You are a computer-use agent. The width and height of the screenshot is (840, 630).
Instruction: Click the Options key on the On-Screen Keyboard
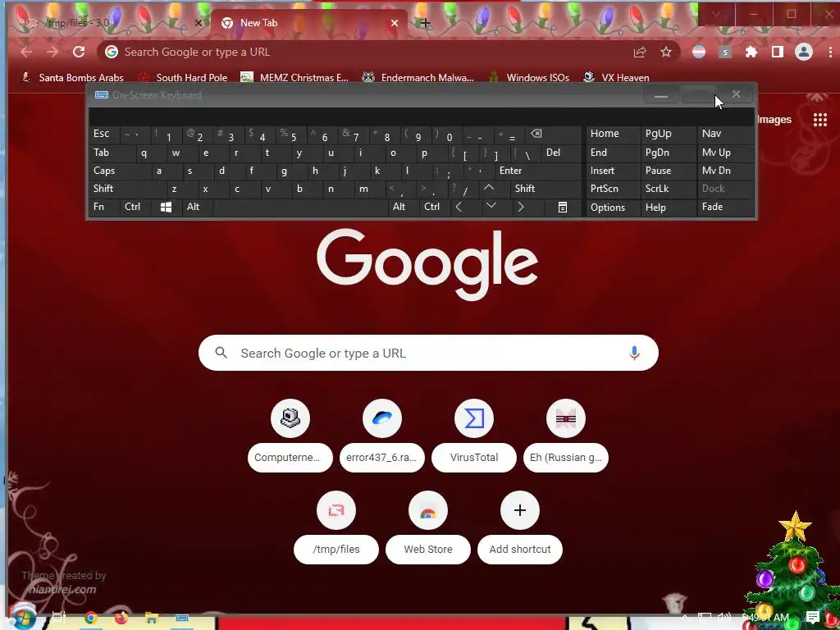coord(613,208)
